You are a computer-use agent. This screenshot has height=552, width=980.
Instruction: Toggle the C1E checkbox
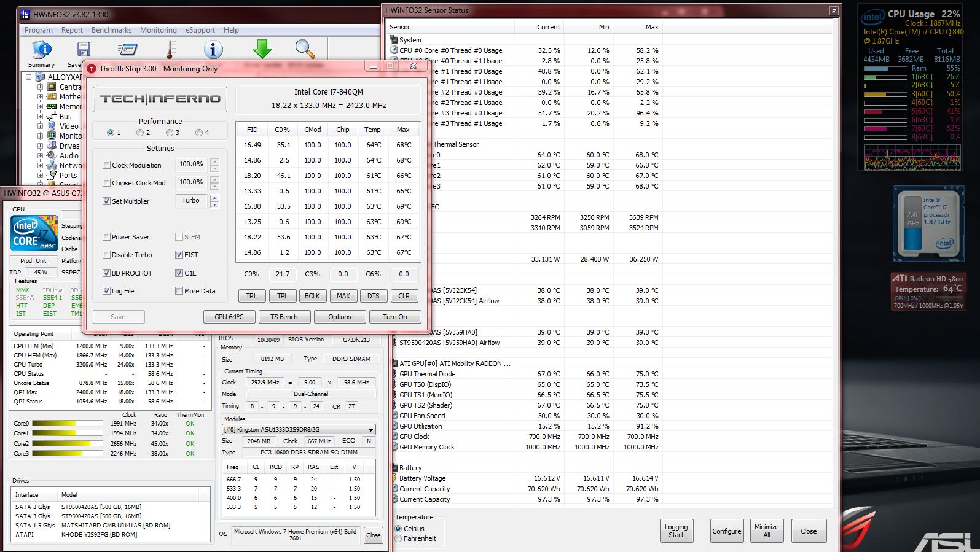[x=179, y=273]
